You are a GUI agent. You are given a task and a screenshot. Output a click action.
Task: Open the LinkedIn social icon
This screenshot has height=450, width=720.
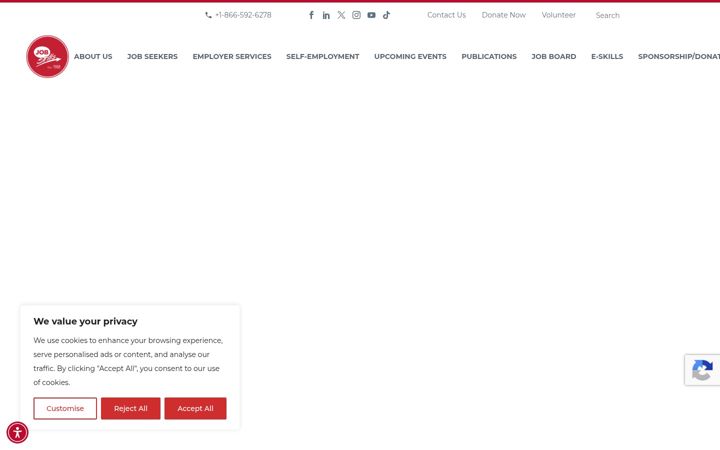pyautogui.click(x=326, y=15)
